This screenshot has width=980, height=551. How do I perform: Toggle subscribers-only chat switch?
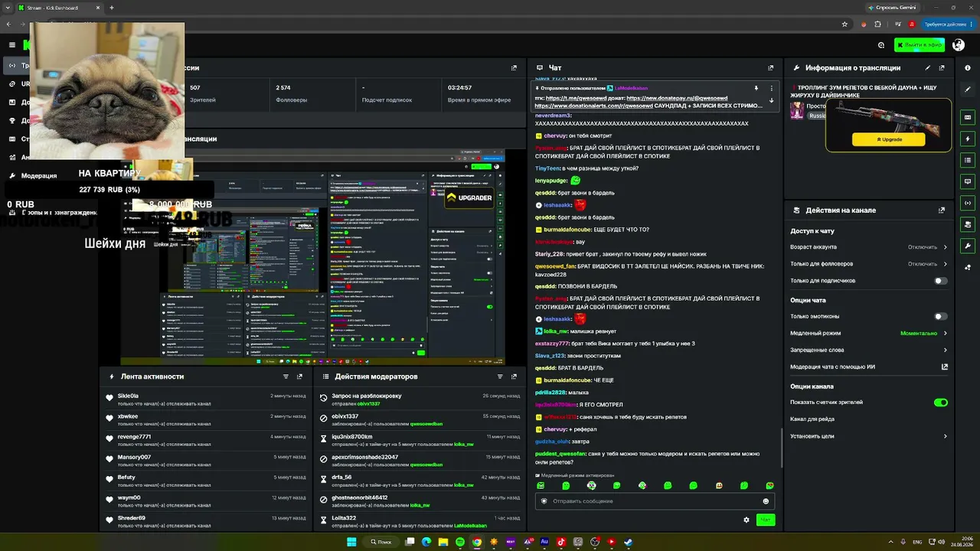click(941, 281)
